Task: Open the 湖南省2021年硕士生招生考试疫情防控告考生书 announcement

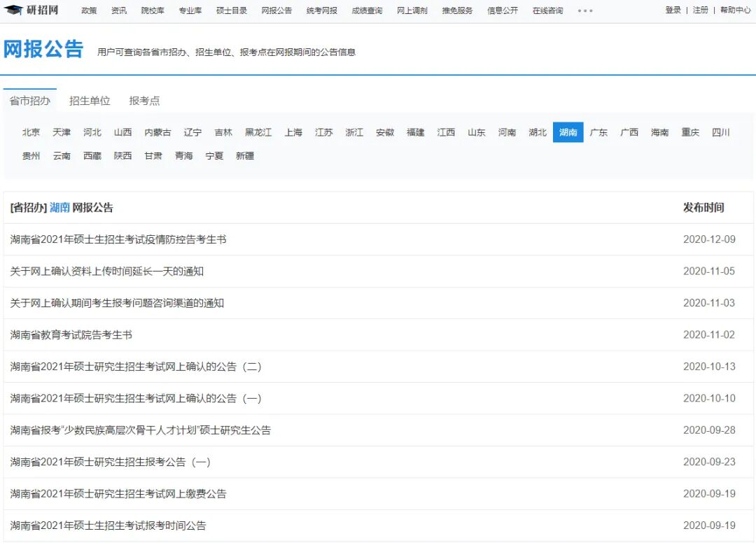Action: coord(126,239)
